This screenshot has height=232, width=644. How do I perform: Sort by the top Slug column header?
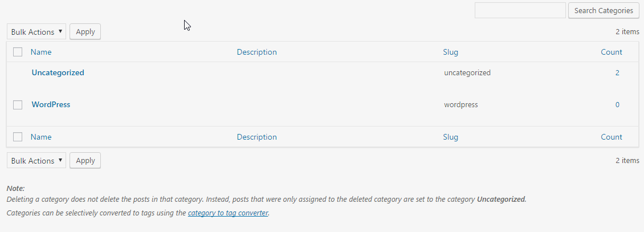(x=450, y=52)
